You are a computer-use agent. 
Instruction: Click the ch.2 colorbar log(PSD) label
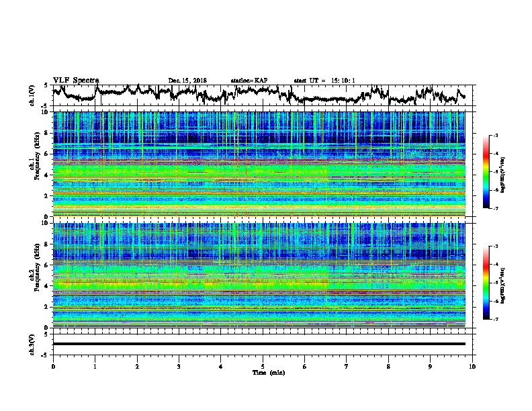coord(503,285)
